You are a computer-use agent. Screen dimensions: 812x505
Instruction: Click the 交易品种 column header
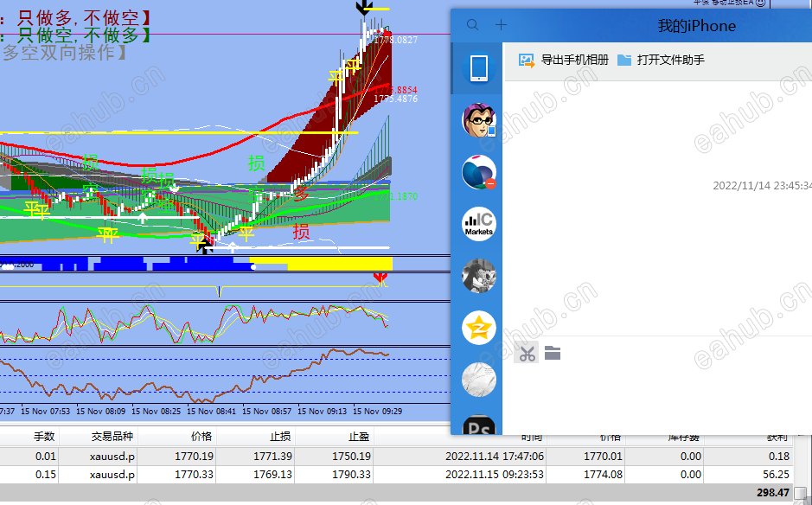pyautogui.click(x=112, y=437)
